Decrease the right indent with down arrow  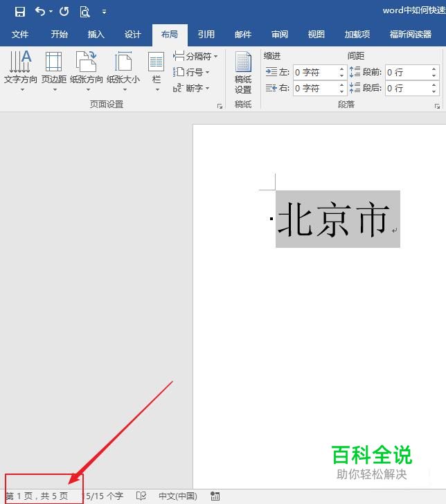[342, 92]
